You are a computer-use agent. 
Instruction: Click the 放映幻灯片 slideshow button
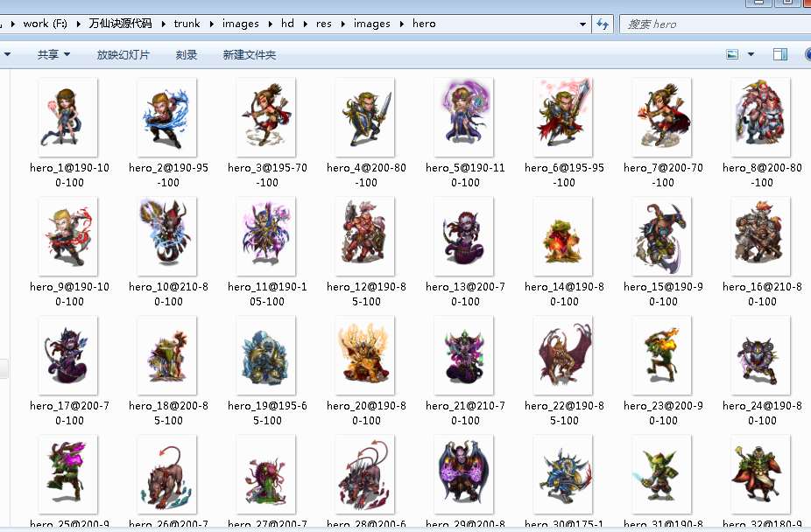[x=123, y=55]
